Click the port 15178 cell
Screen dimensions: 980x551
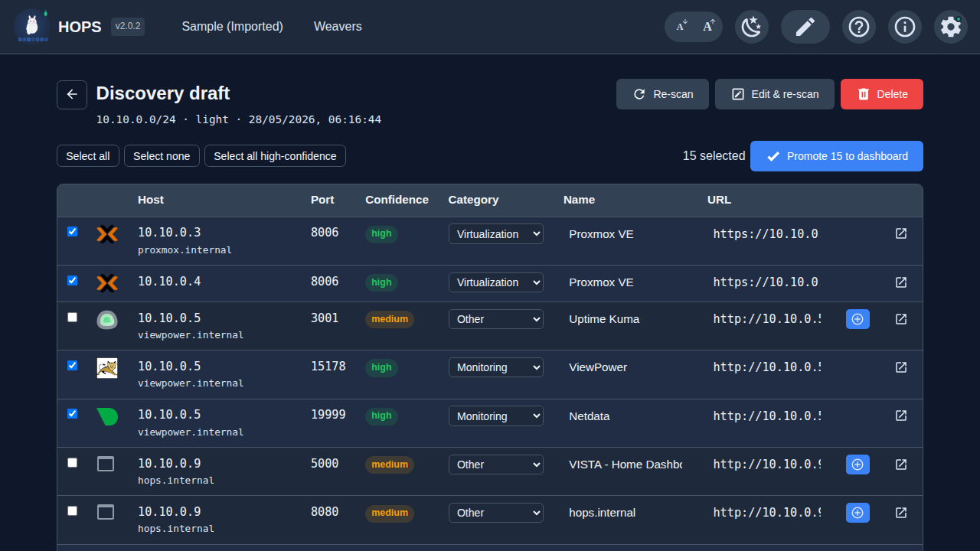(x=328, y=367)
